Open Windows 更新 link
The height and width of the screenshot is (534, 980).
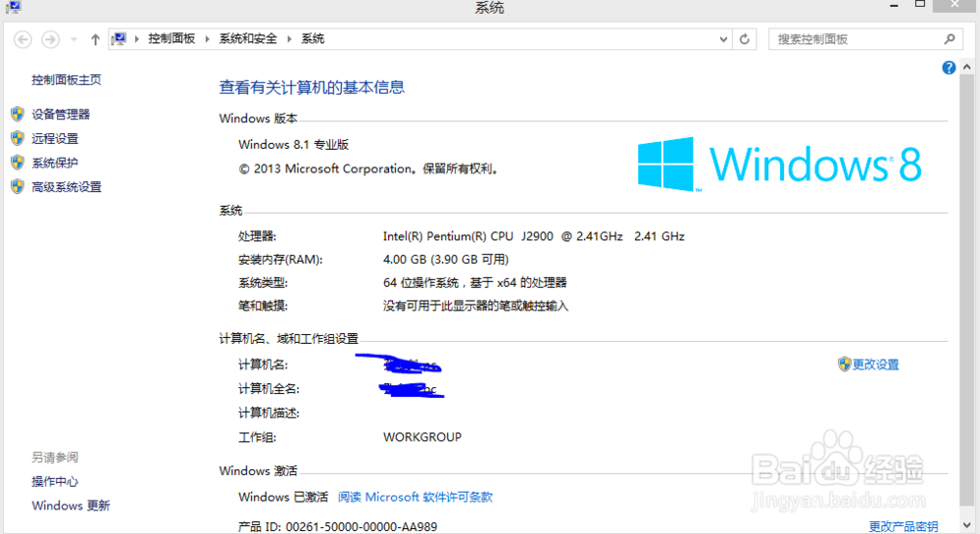pyautogui.click(x=71, y=506)
